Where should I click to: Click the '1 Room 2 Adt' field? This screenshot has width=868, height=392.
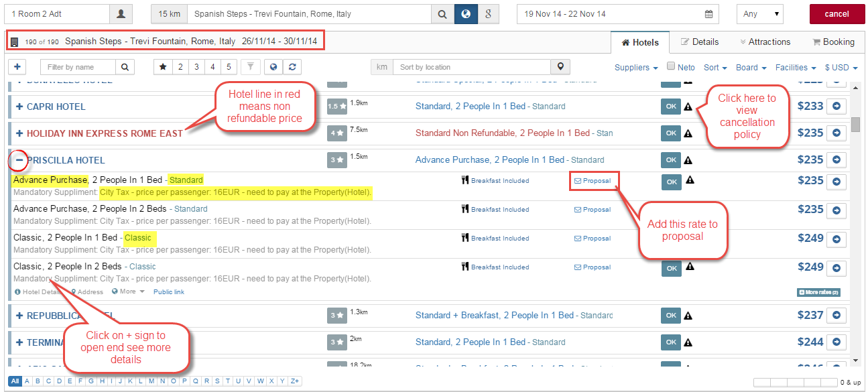pyautogui.click(x=57, y=14)
